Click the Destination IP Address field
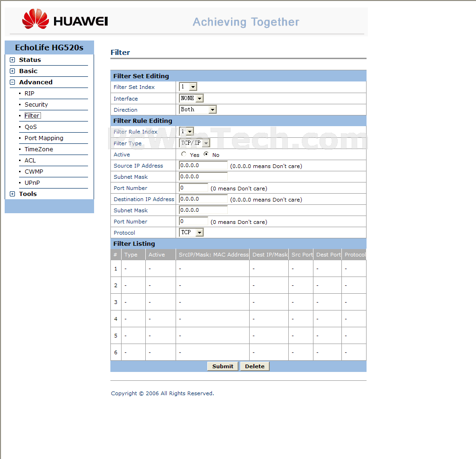 [x=203, y=199]
